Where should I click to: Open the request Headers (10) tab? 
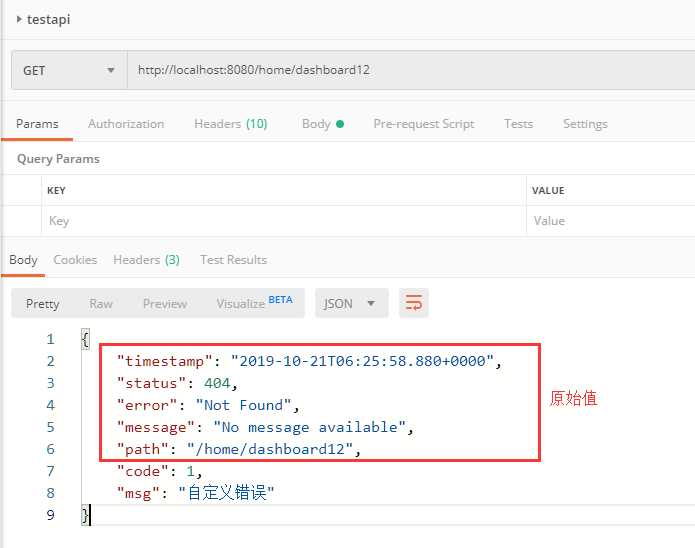click(230, 124)
